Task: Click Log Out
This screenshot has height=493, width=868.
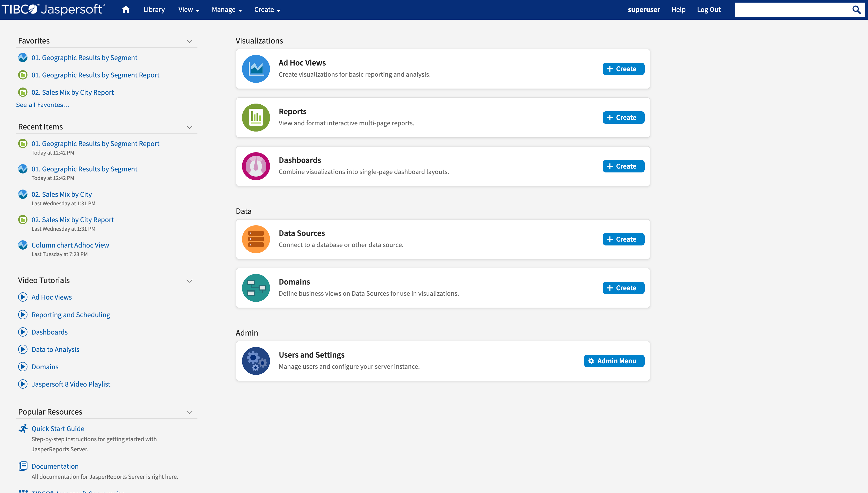Action: point(709,10)
